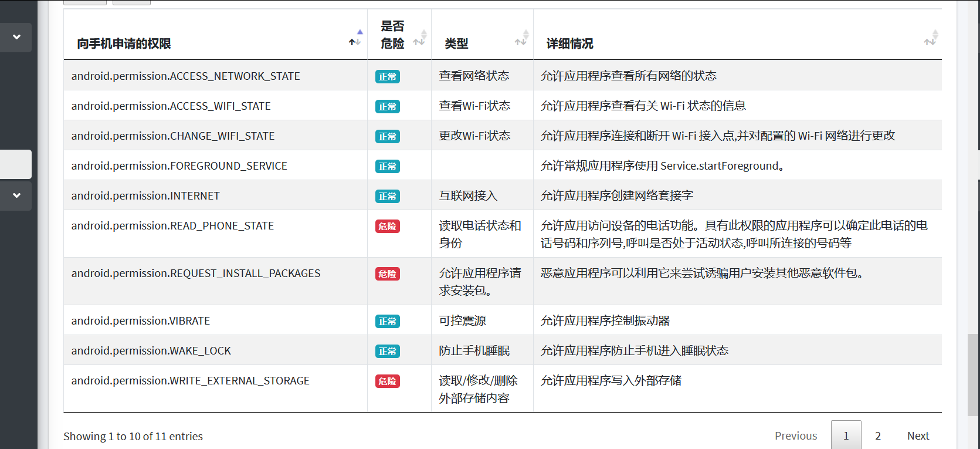This screenshot has width=980, height=449.
Task: Click description 允许应用程序控制振动器
Action: coord(605,320)
